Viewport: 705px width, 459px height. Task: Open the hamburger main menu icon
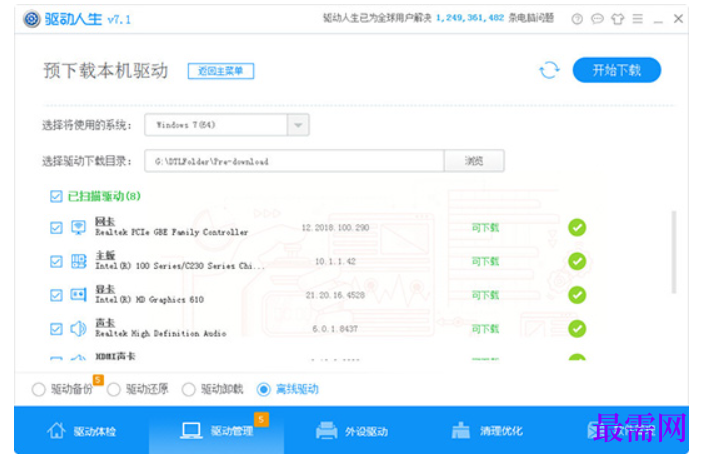click(x=638, y=19)
